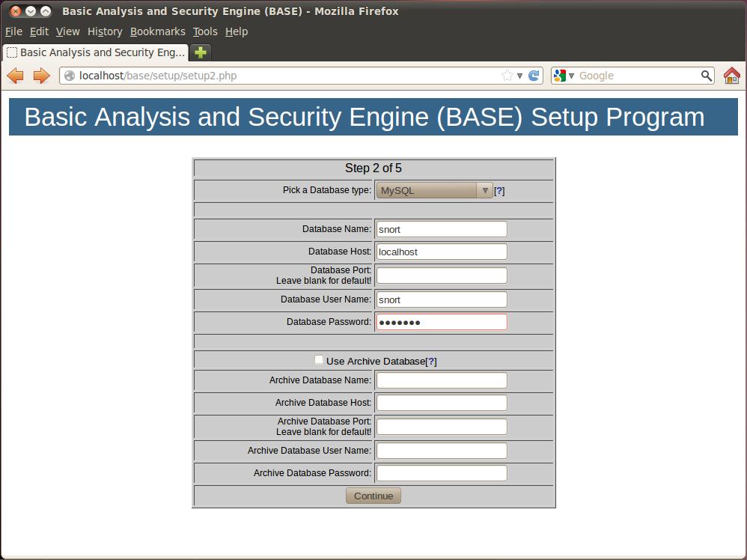Click the 'Step 2 of 5' heading
The width and height of the screenshot is (747, 560).
pyautogui.click(x=373, y=168)
